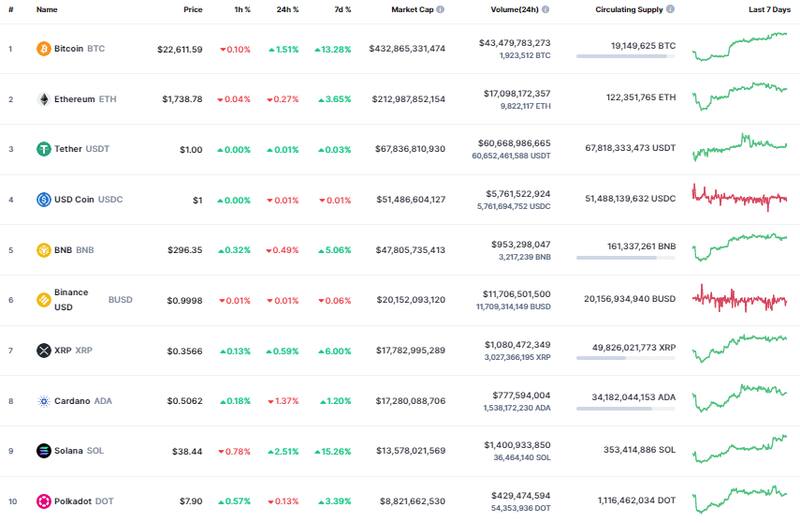Click the Polkadot pink logo icon
The height and width of the screenshot is (523, 800).
point(43,501)
